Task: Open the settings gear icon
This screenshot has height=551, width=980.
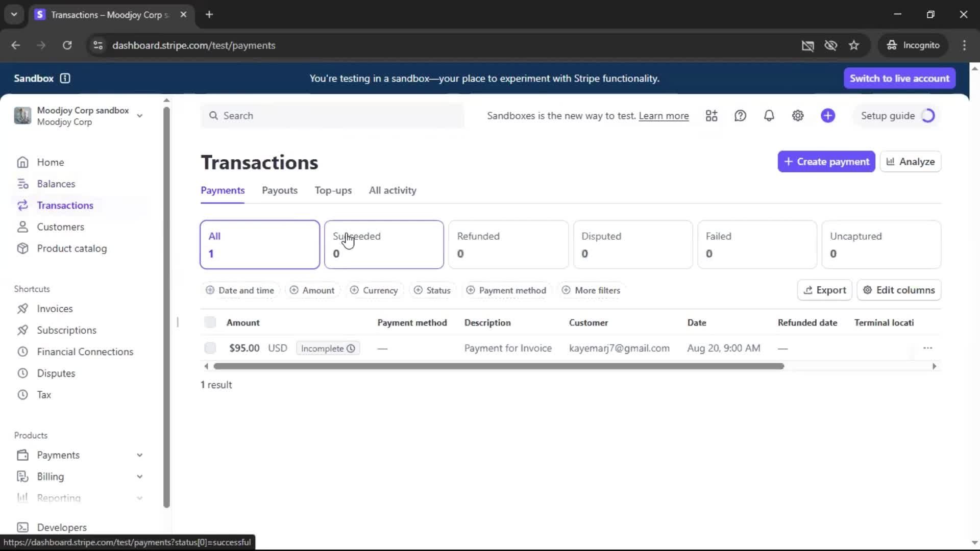Action: [x=797, y=116]
